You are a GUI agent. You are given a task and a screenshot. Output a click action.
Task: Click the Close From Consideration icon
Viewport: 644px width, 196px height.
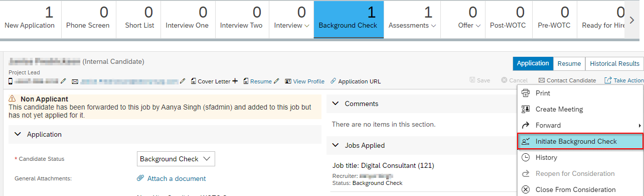(526, 189)
